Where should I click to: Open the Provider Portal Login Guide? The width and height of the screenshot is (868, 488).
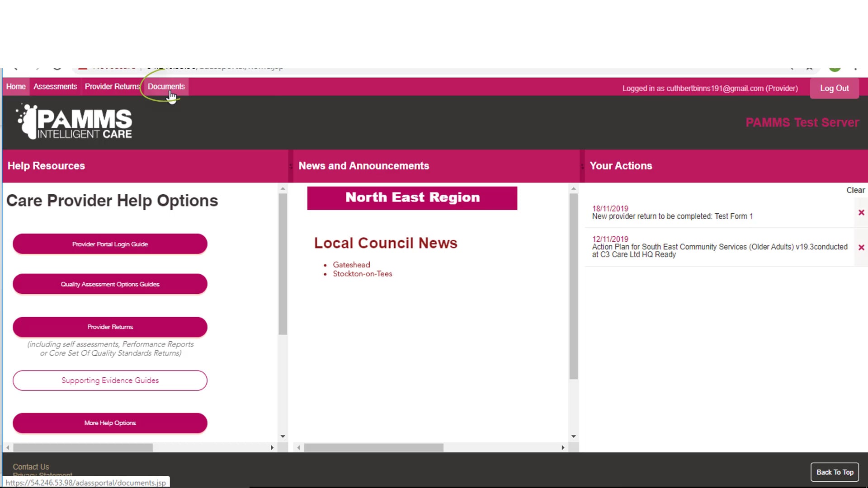coord(110,244)
